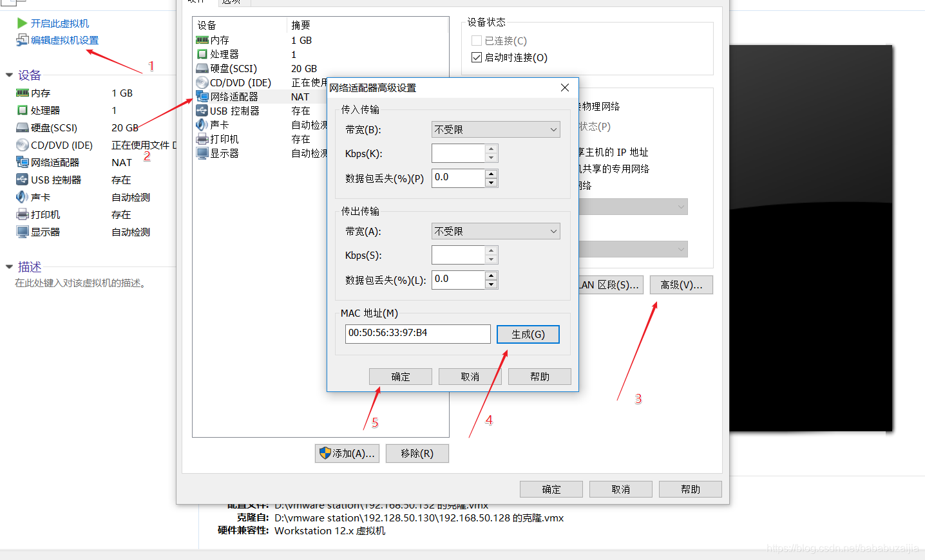Decrease outgoing Kbps(S) value with down arrow
The width and height of the screenshot is (925, 560).
(x=491, y=259)
